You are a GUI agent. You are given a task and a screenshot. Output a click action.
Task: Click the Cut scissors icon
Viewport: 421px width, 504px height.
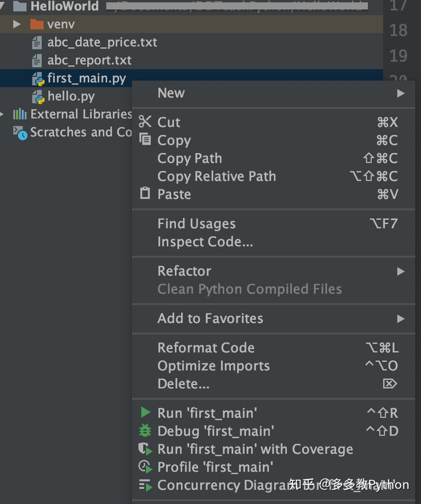(x=145, y=122)
